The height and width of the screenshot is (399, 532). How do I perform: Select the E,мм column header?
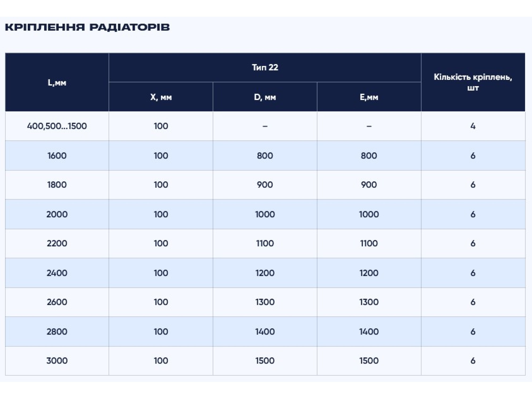pos(369,97)
